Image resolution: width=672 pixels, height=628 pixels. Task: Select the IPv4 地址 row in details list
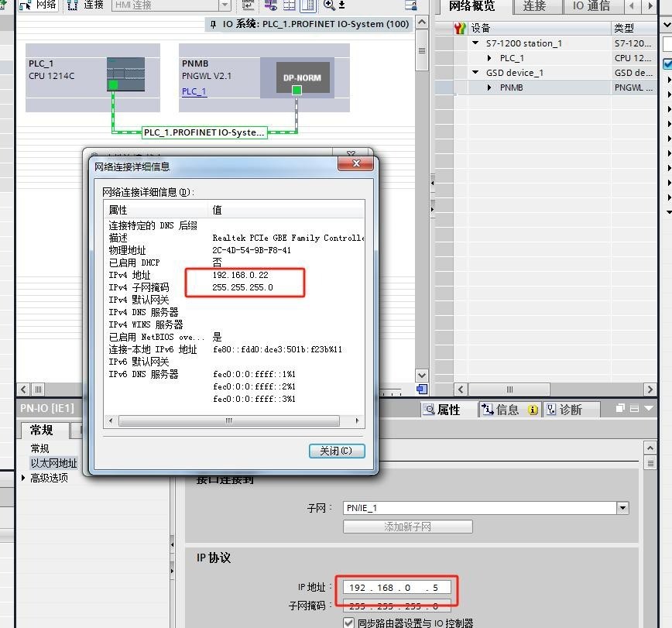point(234,275)
